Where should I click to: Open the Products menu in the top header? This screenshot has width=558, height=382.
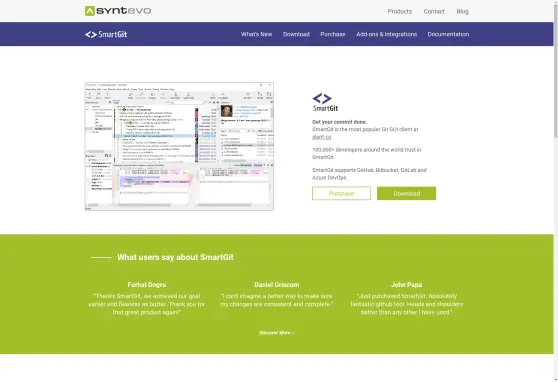point(400,11)
